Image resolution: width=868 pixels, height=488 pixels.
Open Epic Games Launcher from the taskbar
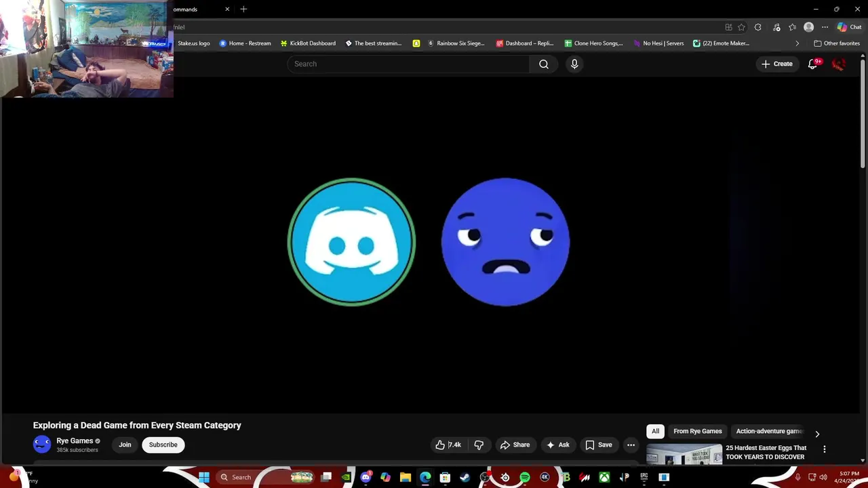coord(644,477)
